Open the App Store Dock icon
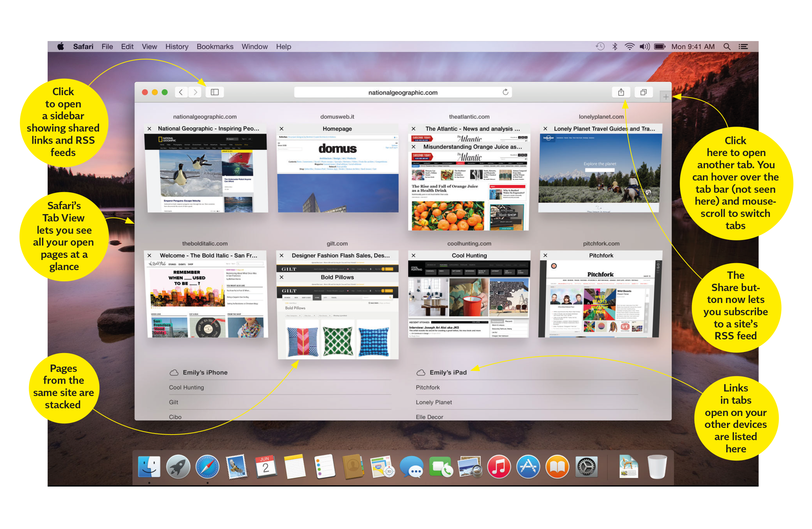 click(528, 467)
